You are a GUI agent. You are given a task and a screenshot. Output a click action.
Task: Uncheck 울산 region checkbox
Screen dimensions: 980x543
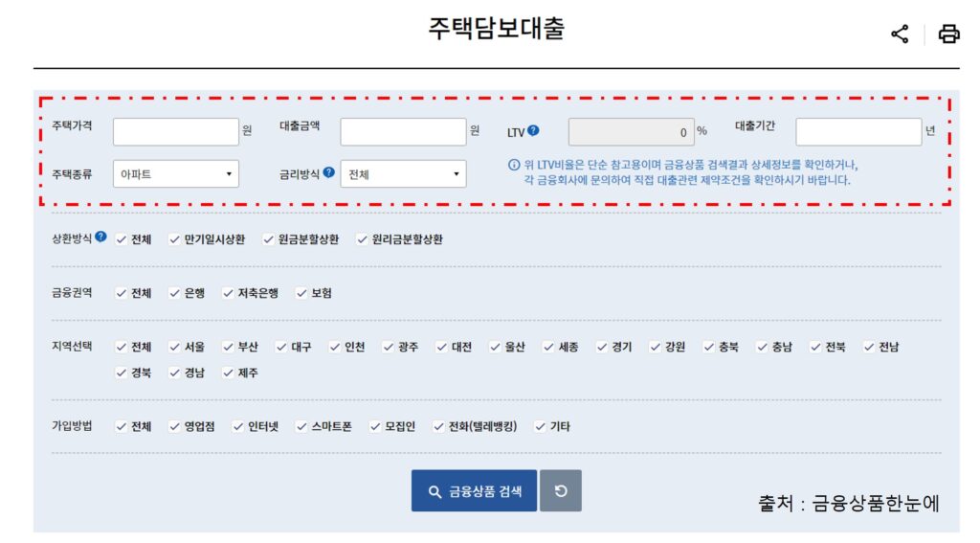pyautogui.click(x=495, y=348)
